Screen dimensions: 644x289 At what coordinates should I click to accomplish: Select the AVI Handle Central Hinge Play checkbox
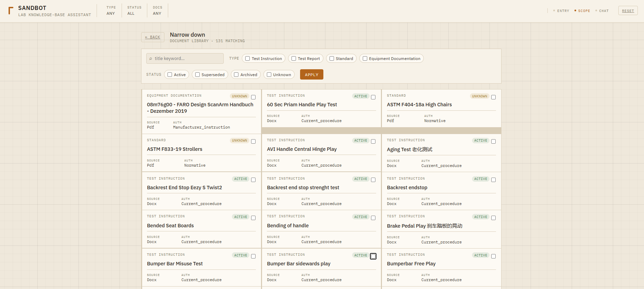(x=373, y=142)
